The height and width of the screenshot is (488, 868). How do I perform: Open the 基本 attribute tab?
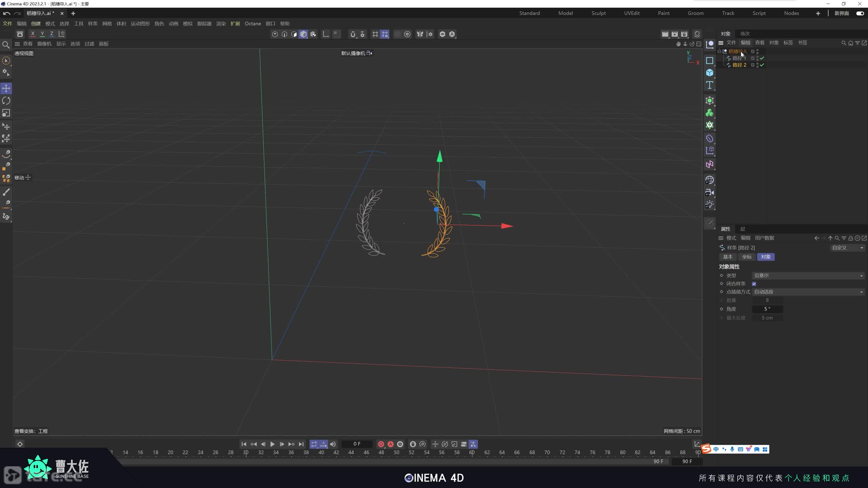click(x=728, y=257)
